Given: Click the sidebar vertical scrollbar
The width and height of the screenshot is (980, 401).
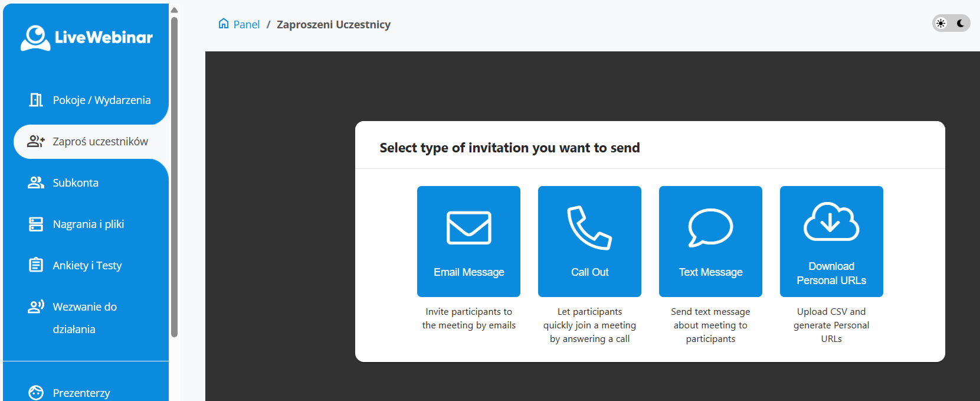Looking at the screenshot, I should (x=174, y=177).
